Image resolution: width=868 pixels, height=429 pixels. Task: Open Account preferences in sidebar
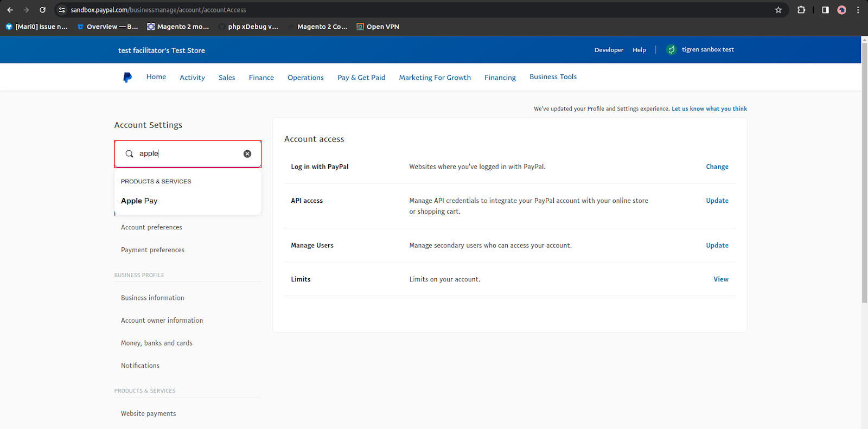[x=151, y=227]
